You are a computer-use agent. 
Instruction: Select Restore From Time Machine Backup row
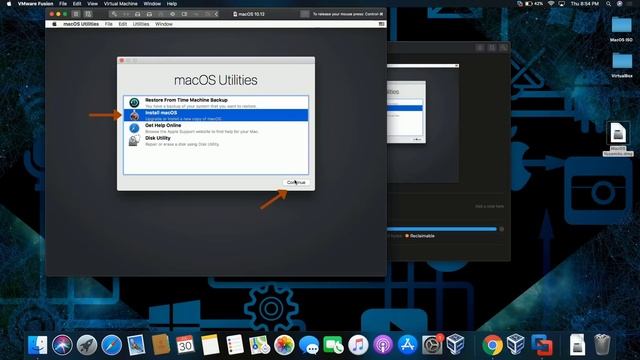[216, 102]
